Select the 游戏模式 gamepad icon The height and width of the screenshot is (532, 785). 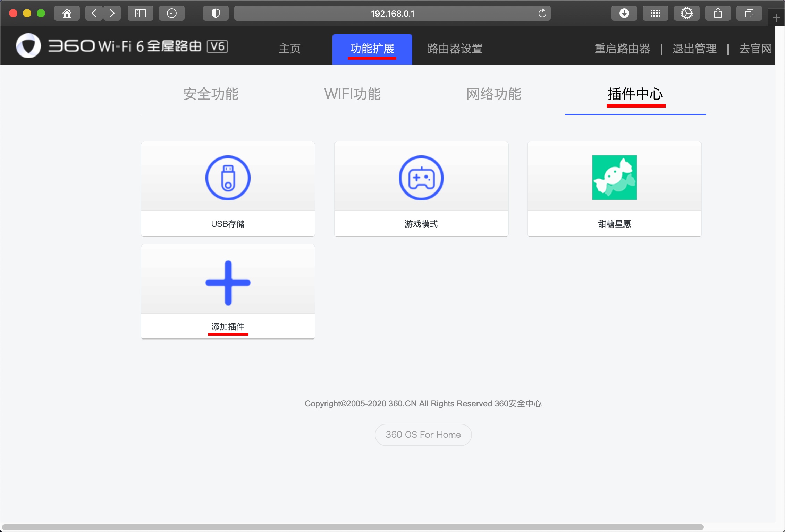click(421, 177)
